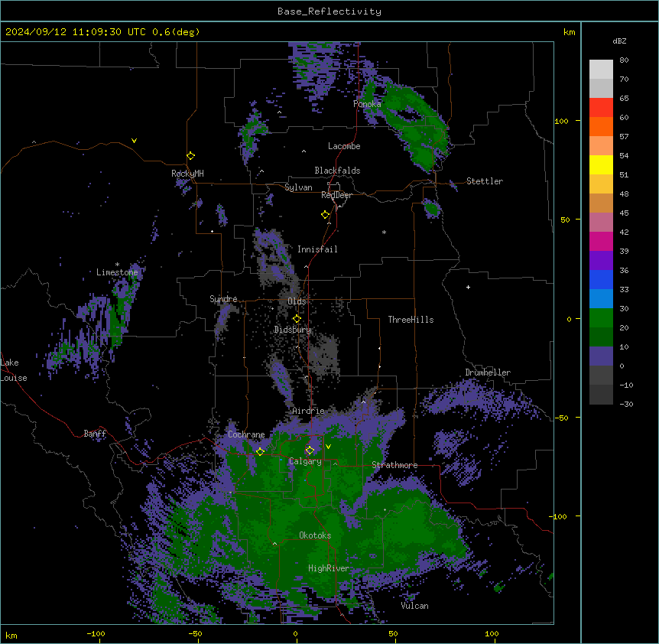Viewport: 659px width, 644px height.
Task: Click the Okotoks town label
Action: click(x=315, y=535)
